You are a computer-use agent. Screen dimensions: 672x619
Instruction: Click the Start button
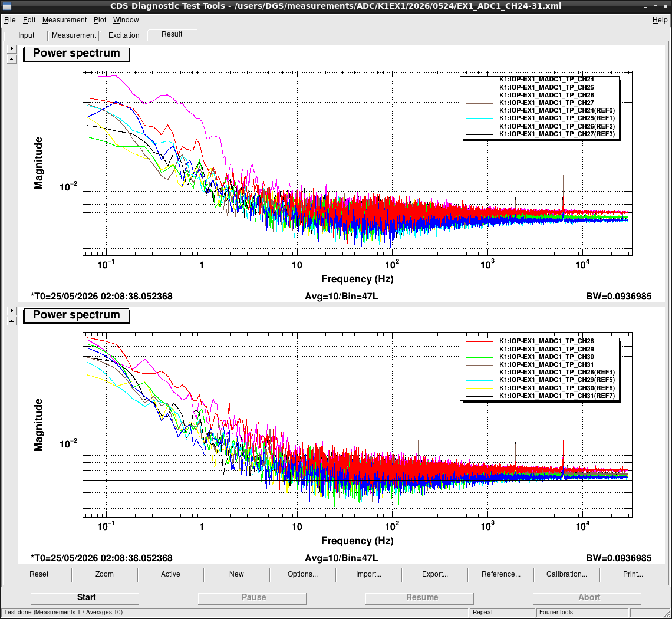pyautogui.click(x=85, y=598)
